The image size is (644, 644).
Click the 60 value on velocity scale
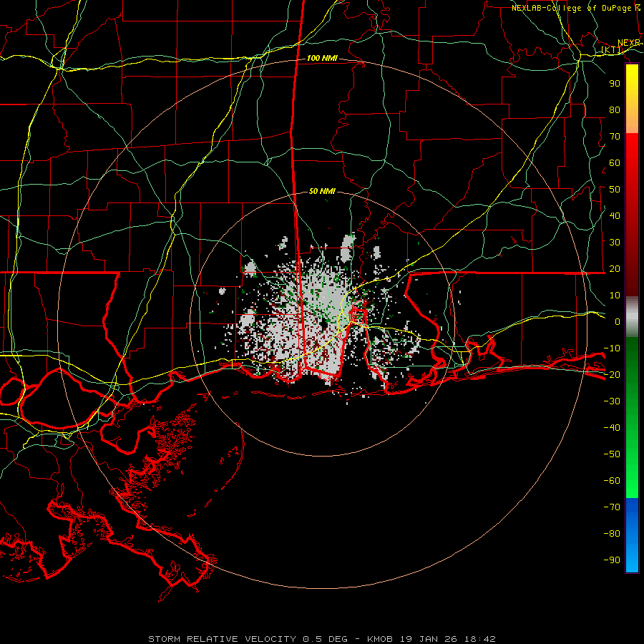point(615,163)
